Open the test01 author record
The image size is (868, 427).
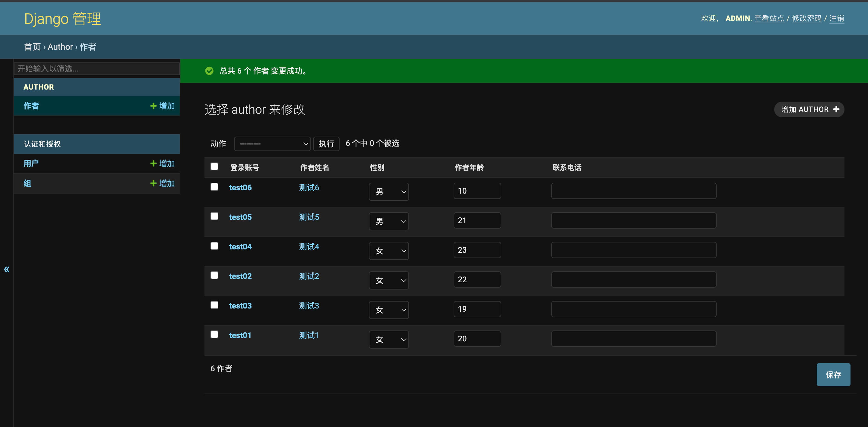point(240,335)
